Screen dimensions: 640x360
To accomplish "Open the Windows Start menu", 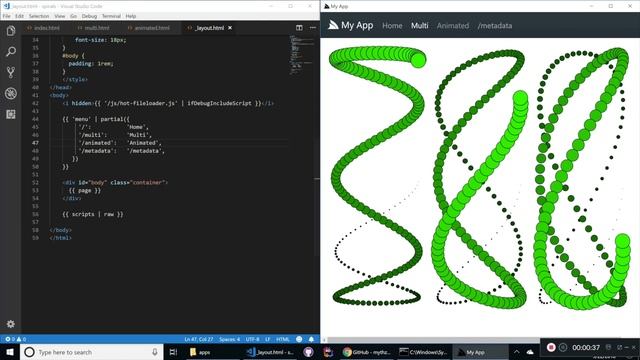I will 10,352.
